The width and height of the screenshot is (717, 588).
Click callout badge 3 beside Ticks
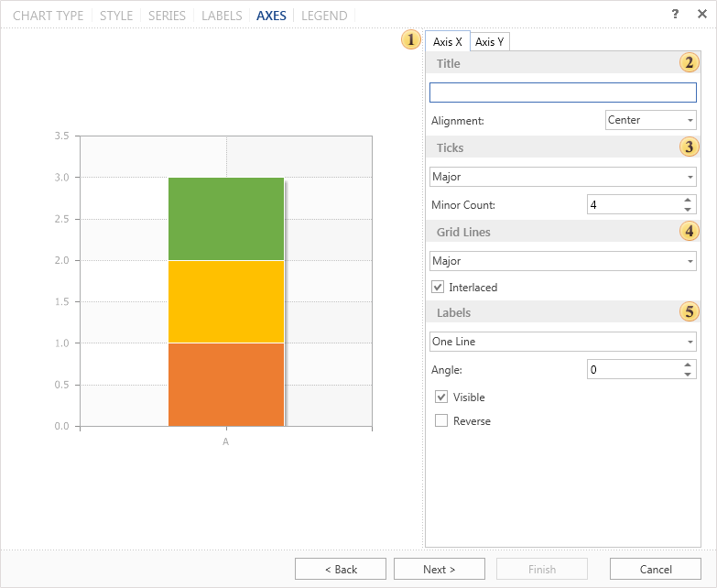point(689,147)
